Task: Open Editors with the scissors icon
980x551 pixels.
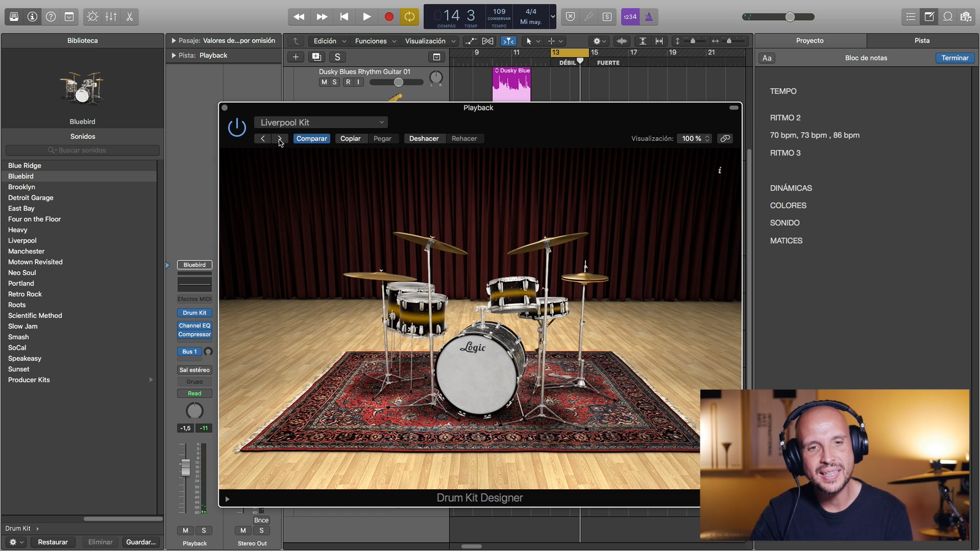Action: tap(130, 17)
